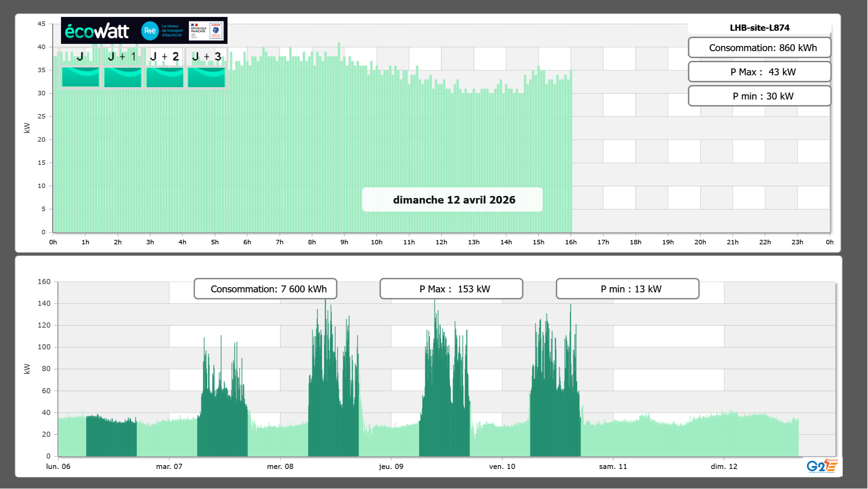Click the weekly Consommation 7 600 kWh box
This screenshot has height=489, width=868.
(x=265, y=289)
